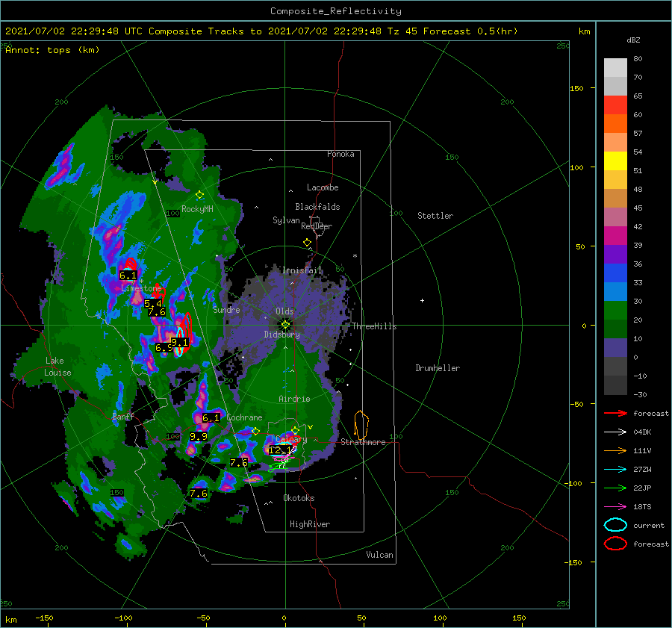
Task: Click the Banff town label
Action: click(123, 416)
